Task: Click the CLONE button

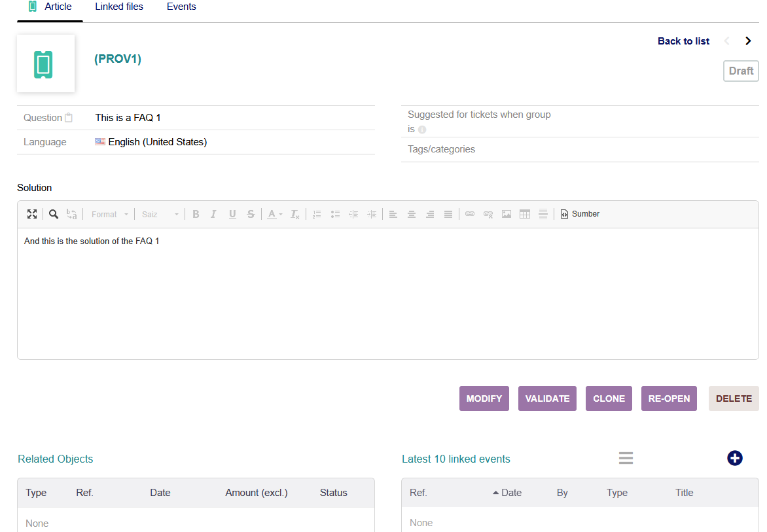Action: coord(609,399)
